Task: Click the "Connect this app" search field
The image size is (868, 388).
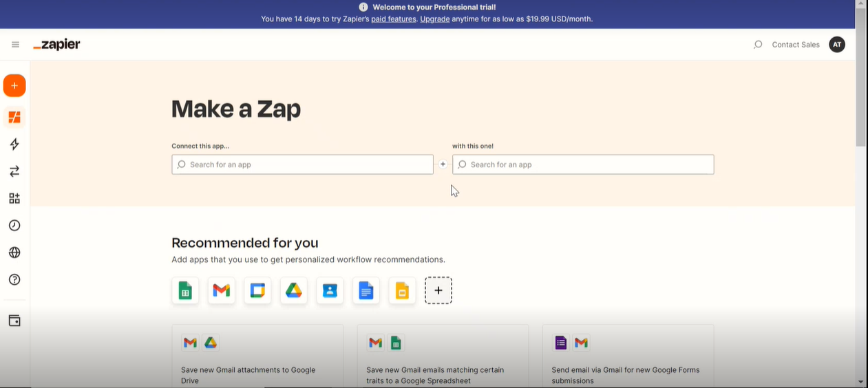Action: pos(302,164)
